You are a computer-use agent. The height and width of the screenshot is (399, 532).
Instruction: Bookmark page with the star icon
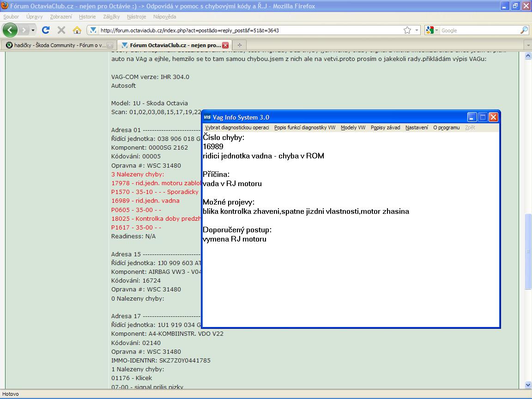click(x=407, y=30)
